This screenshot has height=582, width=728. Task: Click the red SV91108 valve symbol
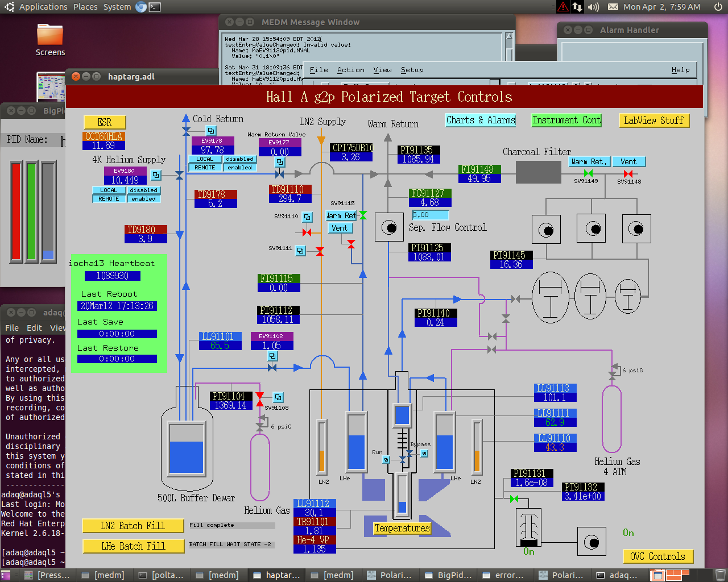pos(260,399)
